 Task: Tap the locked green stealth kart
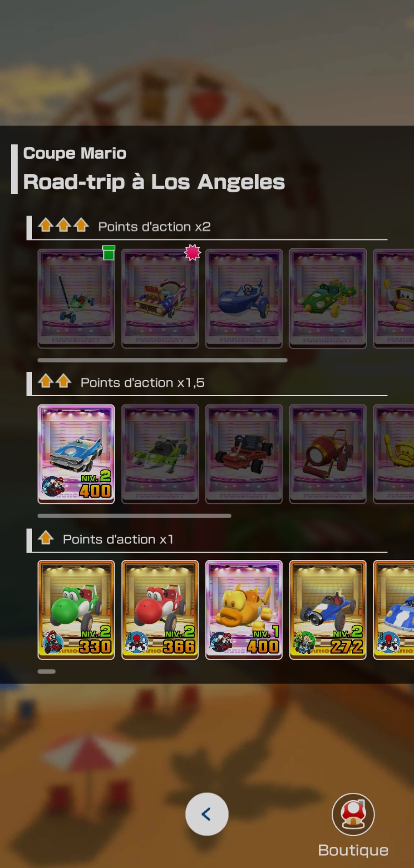pyautogui.click(x=160, y=454)
